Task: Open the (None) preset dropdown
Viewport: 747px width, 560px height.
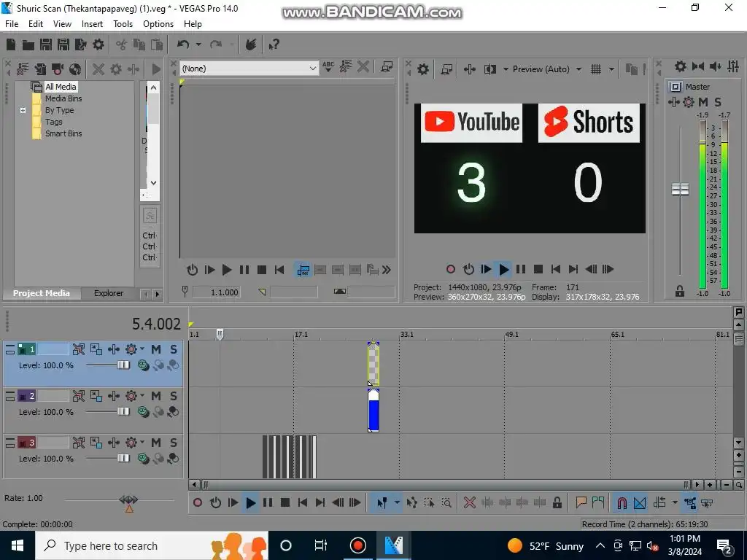Action: 249,69
